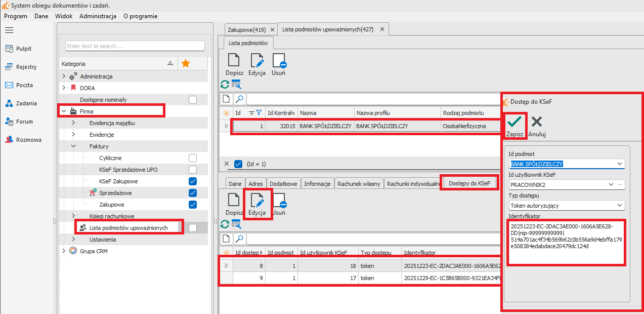Click the category search text field
This screenshot has width=644, height=314.
pyautogui.click(x=135, y=46)
